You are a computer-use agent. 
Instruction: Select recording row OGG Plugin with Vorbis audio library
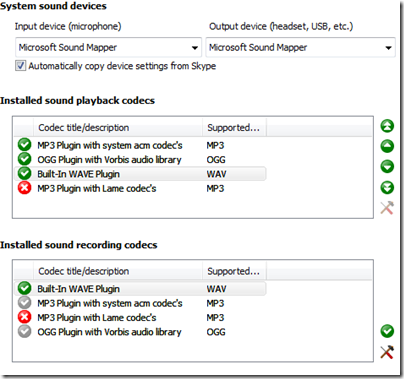140,332
